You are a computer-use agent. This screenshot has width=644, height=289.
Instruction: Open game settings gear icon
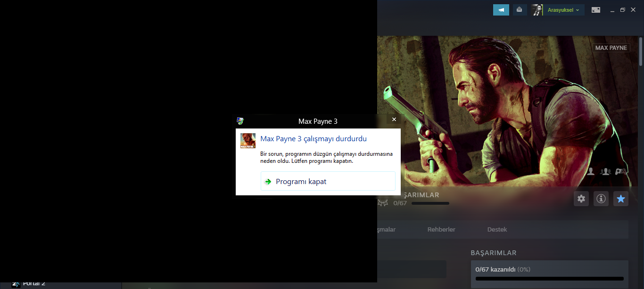[581, 199]
